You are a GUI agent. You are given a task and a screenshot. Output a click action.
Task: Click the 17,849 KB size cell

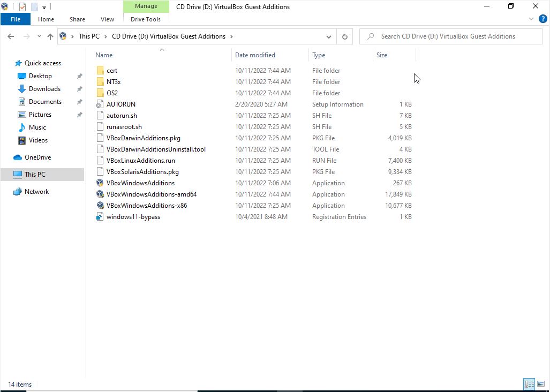coord(398,194)
